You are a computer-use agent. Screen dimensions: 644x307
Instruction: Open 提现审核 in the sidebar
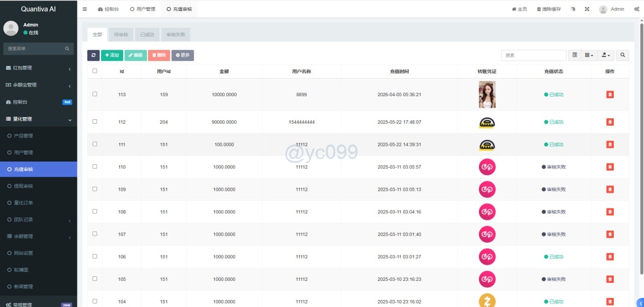coord(23,186)
